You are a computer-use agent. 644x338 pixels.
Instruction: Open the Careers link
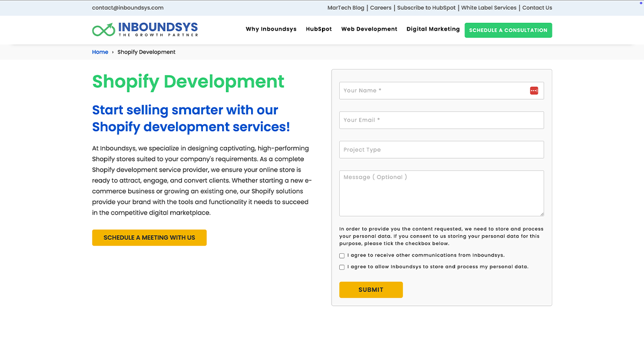[381, 8]
